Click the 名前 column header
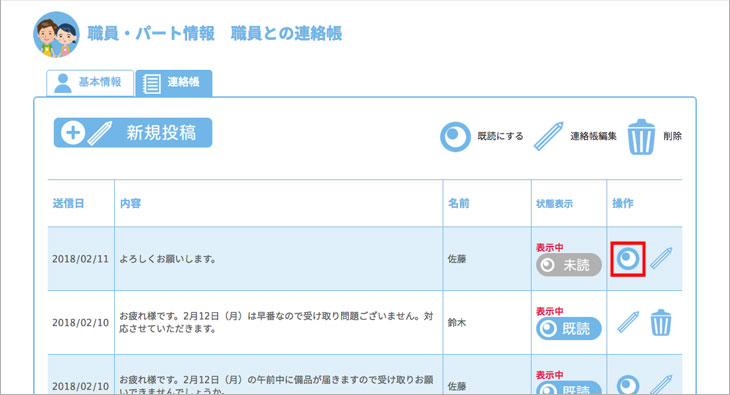The width and height of the screenshot is (730, 395). [x=458, y=204]
